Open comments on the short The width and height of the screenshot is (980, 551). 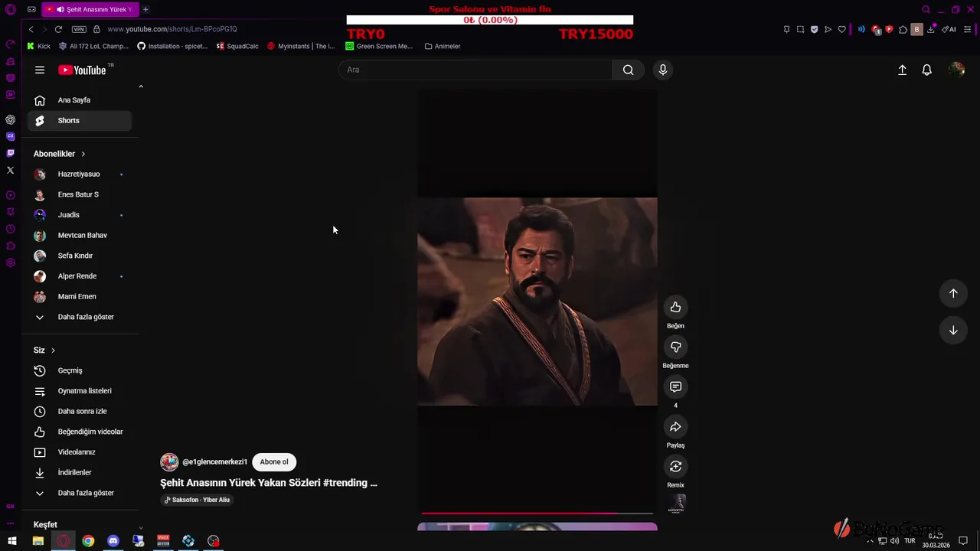[675, 387]
